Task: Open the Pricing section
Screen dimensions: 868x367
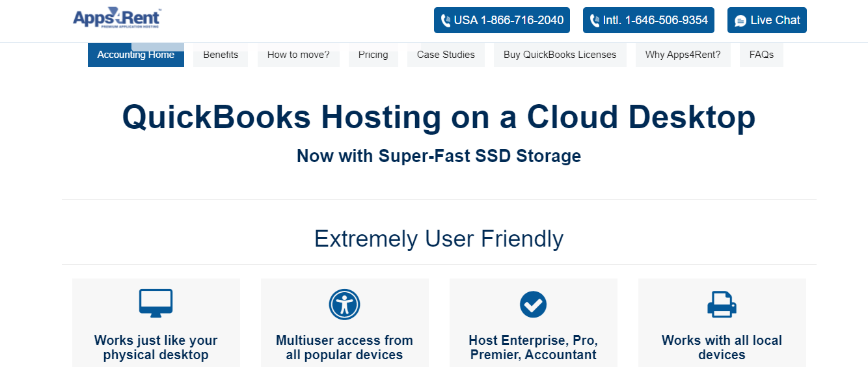Action: click(x=373, y=55)
